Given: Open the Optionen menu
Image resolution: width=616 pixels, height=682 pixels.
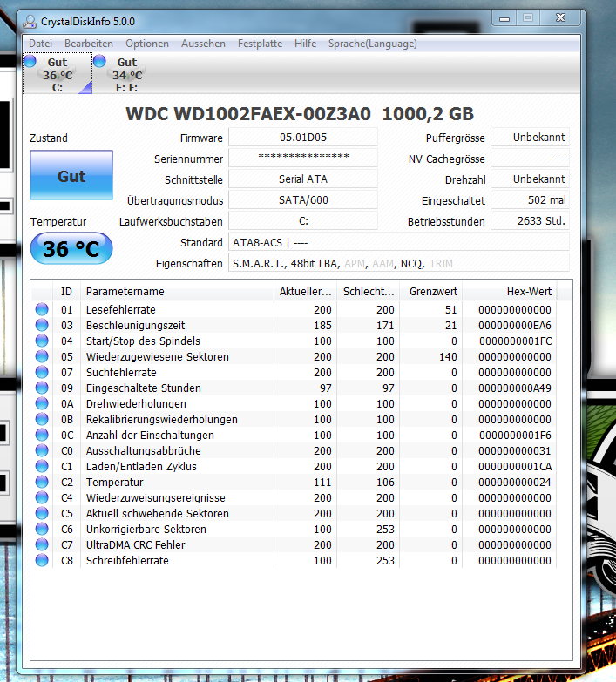Looking at the screenshot, I should [x=147, y=44].
